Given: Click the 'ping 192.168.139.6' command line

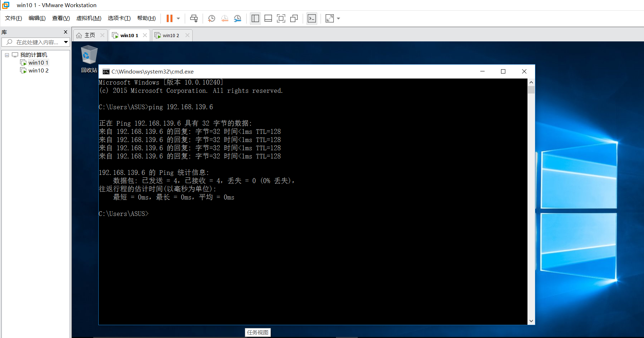Looking at the screenshot, I should click(x=156, y=107).
